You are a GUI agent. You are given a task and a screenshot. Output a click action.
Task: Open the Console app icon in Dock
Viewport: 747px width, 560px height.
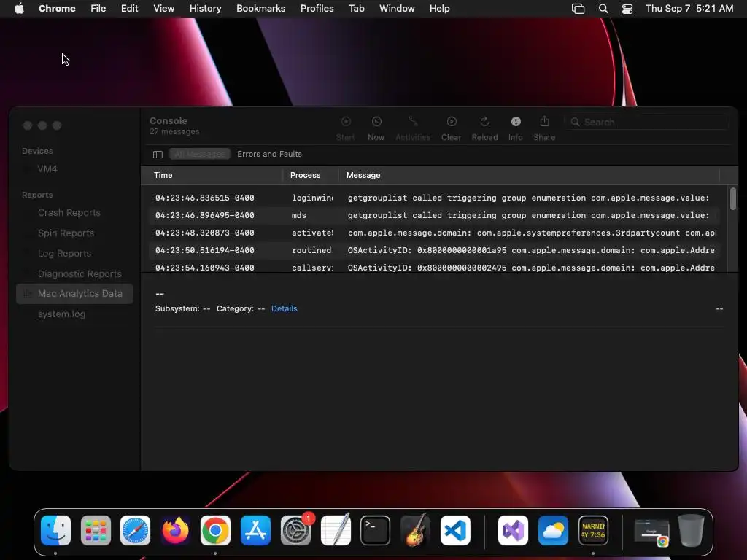tap(593, 530)
